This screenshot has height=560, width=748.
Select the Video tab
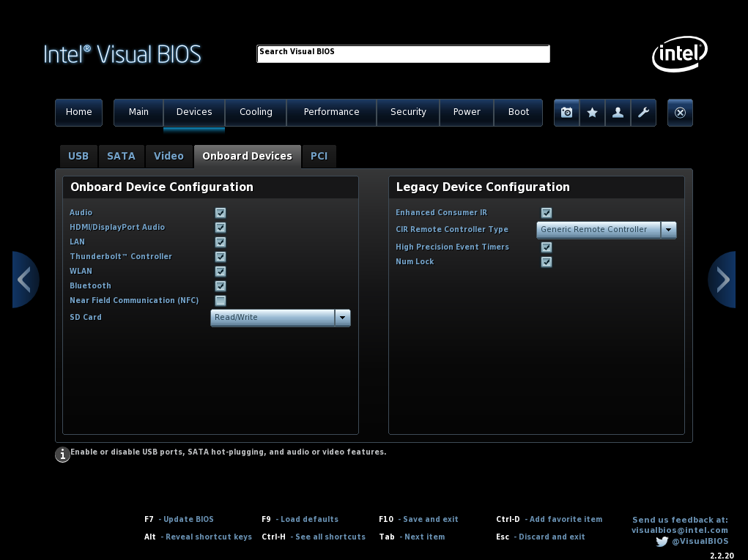(x=169, y=157)
